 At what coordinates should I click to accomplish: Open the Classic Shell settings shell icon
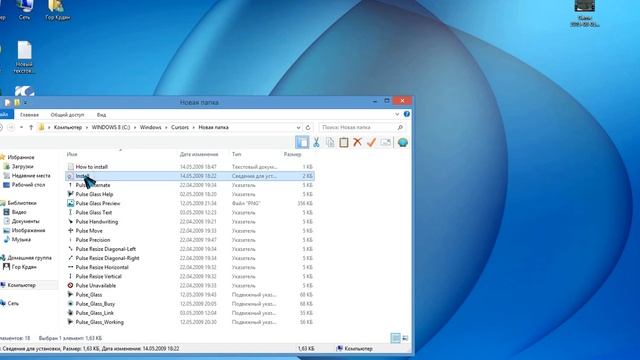pos(403,142)
